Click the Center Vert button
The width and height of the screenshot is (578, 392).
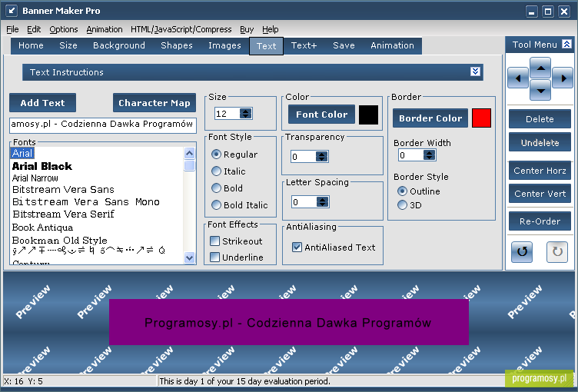click(540, 194)
